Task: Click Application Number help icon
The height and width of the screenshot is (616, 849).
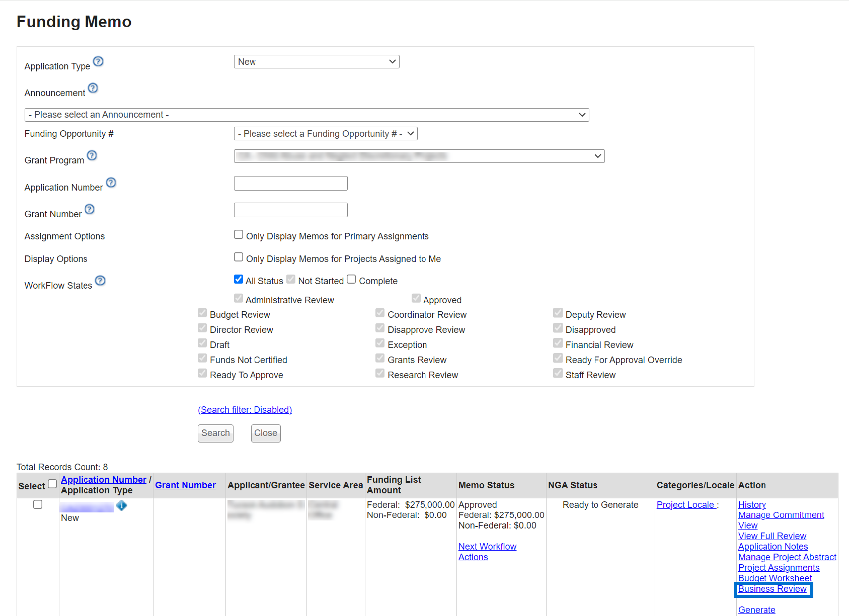Action: [111, 183]
